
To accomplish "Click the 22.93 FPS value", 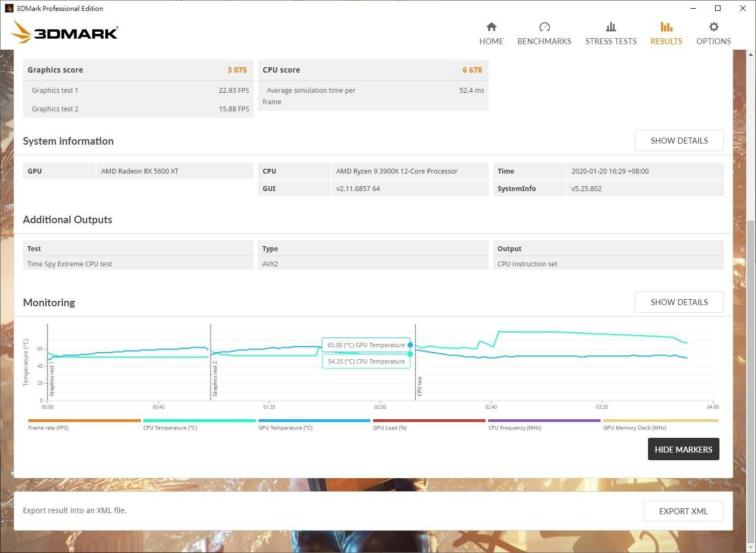I will (x=233, y=91).
